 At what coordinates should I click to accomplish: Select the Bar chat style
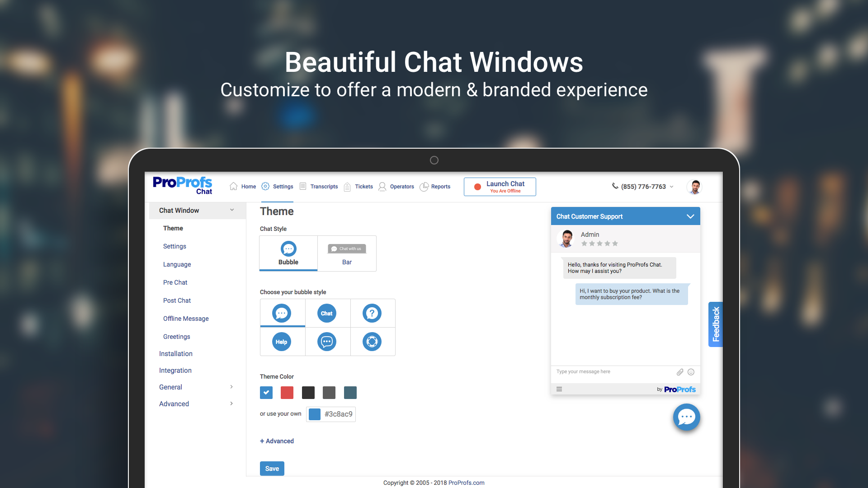coord(347,253)
